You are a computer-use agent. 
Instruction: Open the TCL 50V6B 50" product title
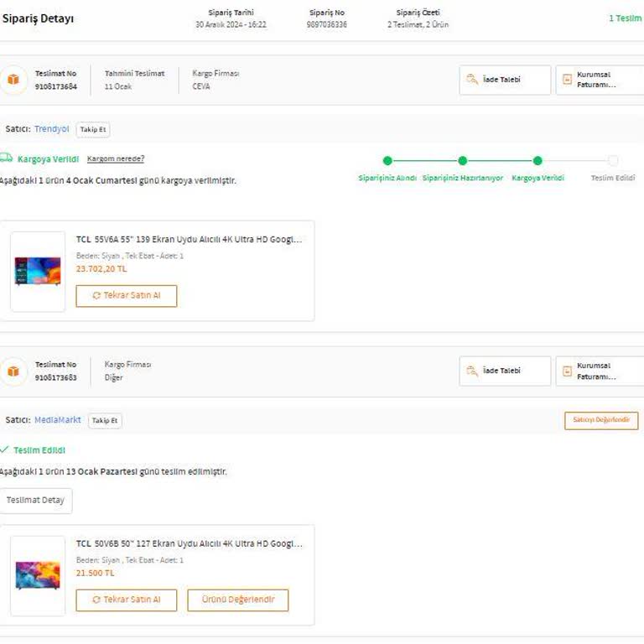pos(189,543)
